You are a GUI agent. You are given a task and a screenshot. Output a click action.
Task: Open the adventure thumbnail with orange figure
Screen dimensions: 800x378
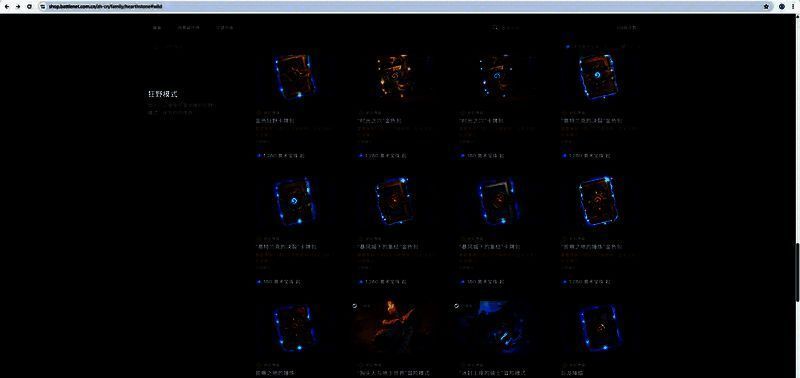tap(395, 327)
